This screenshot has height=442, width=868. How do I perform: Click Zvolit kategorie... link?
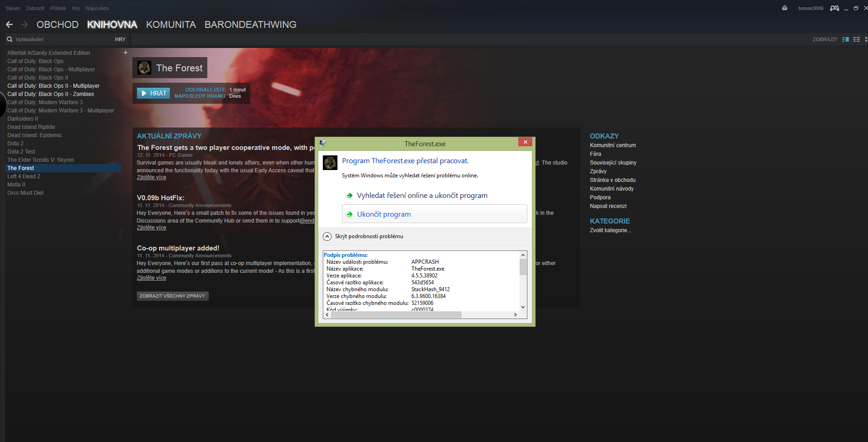click(610, 230)
